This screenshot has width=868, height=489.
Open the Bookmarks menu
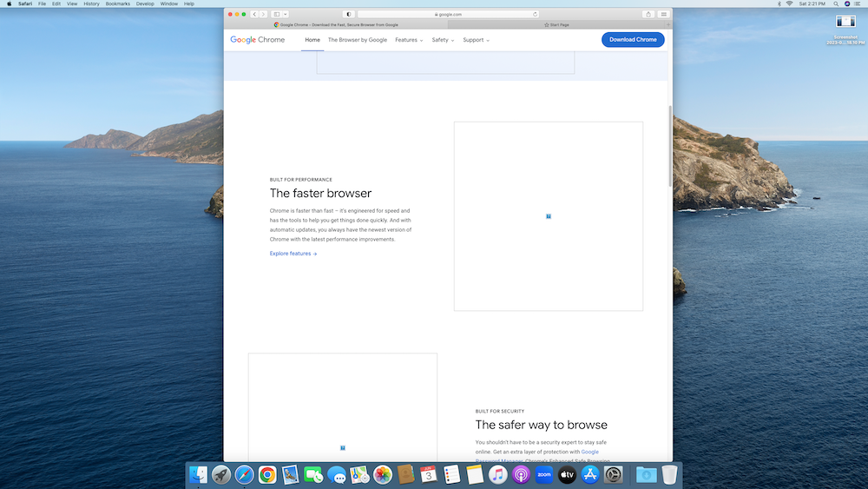pos(118,3)
